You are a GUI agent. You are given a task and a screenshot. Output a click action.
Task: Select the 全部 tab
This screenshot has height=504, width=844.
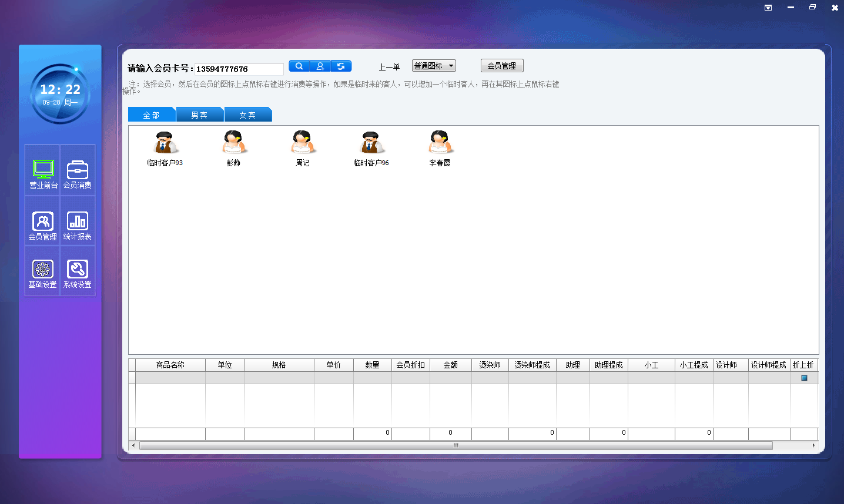click(151, 115)
